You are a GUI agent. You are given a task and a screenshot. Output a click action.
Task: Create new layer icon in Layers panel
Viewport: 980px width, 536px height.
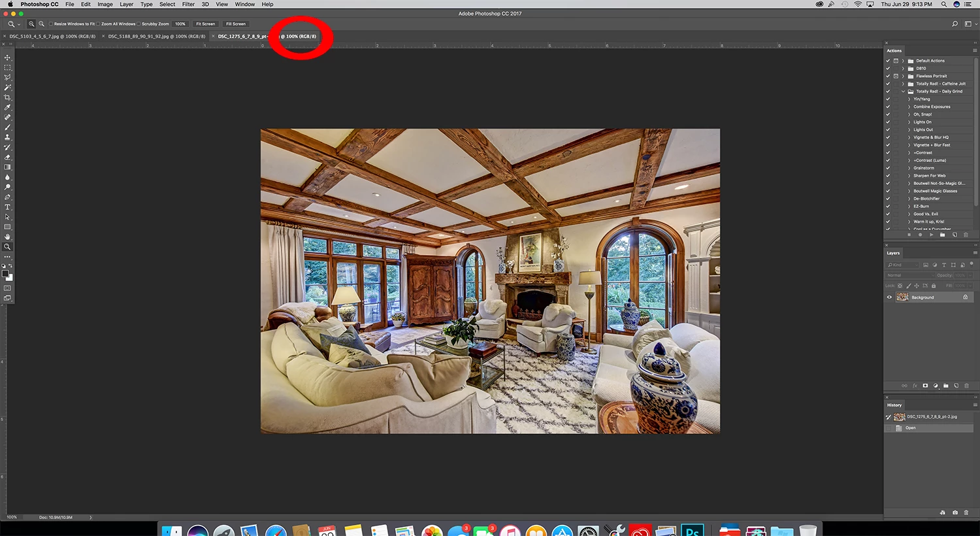click(x=956, y=386)
